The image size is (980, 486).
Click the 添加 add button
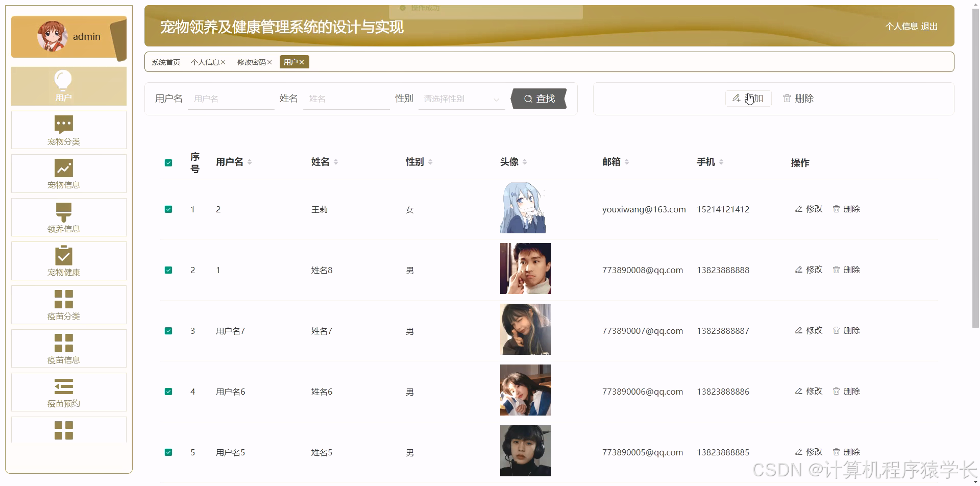[748, 98]
